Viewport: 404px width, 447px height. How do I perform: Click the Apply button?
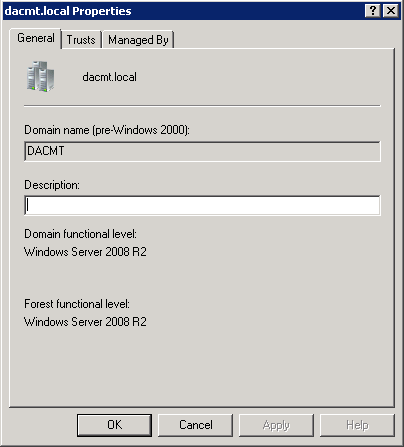tap(276, 425)
